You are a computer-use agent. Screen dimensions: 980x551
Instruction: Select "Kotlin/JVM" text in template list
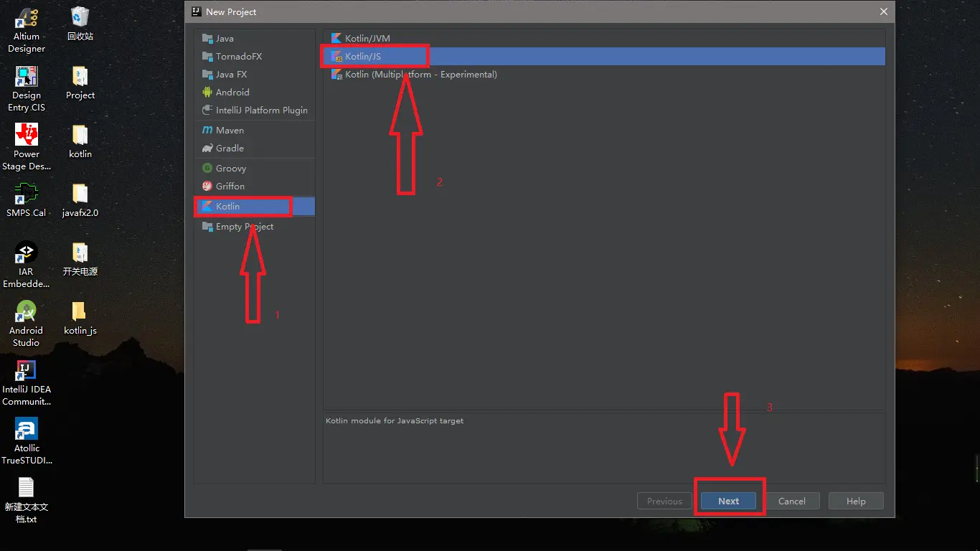click(x=367, y=39)
